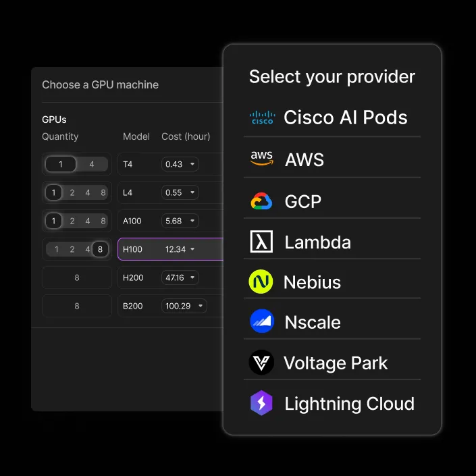Open H100 cost dropdown 12.34

[180, 249]
